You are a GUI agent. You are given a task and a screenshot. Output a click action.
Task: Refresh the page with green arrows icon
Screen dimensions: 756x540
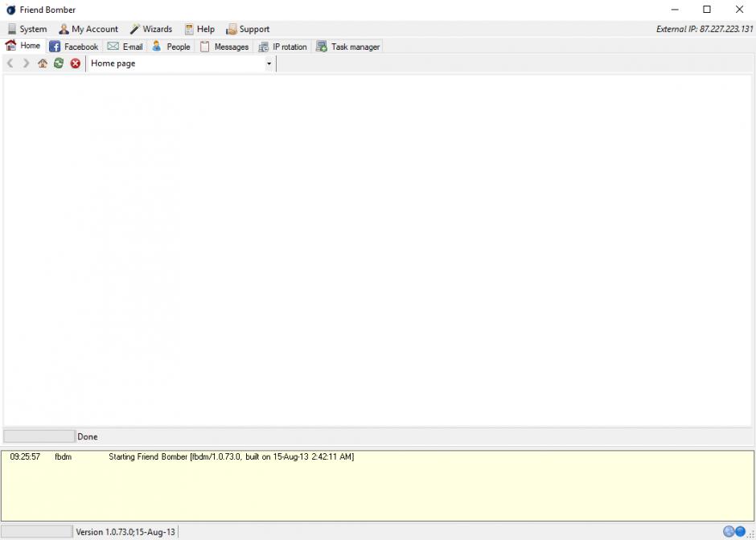[59, 63]
